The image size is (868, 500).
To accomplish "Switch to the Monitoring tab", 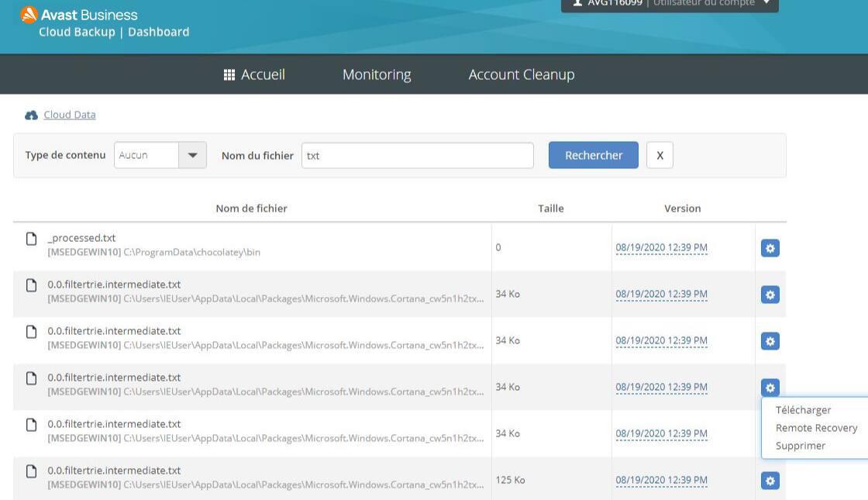I will tap(377, 75).
